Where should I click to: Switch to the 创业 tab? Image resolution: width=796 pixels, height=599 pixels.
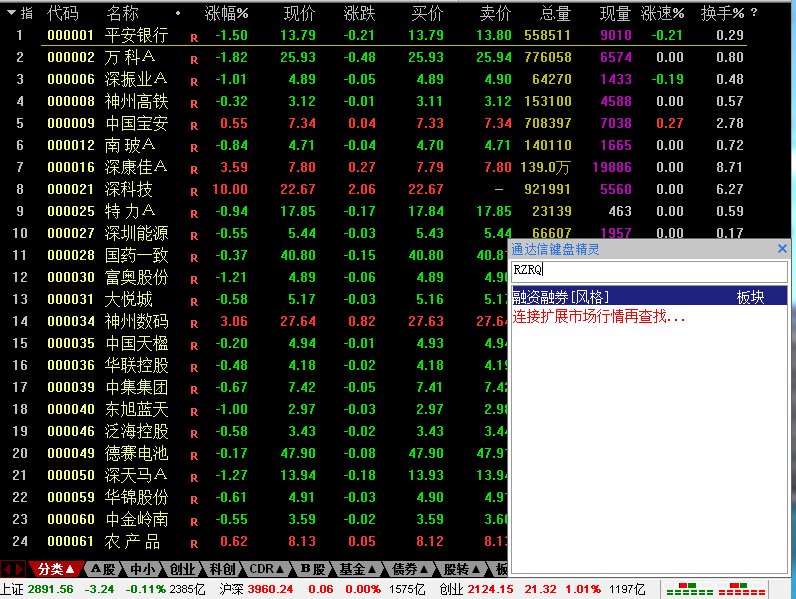click(182, 569)
